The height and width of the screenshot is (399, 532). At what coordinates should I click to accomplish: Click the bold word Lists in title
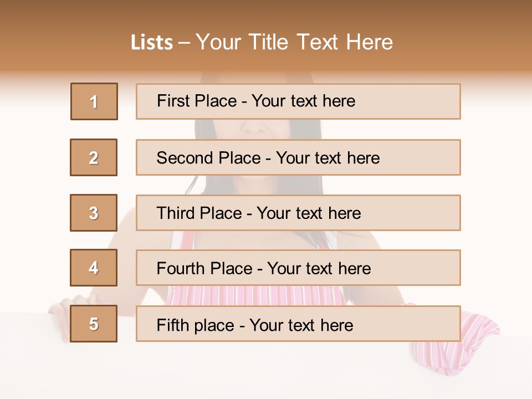pos(152,43)
